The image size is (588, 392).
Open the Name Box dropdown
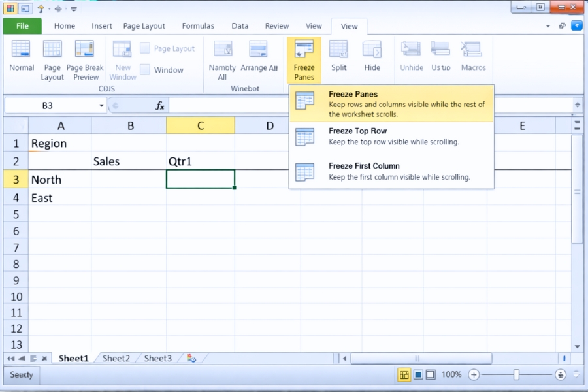pos(101,105)
